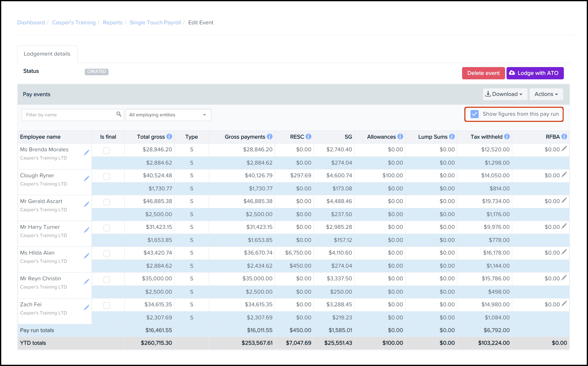Click the Lodge with ATO button

tap(535, 73)
